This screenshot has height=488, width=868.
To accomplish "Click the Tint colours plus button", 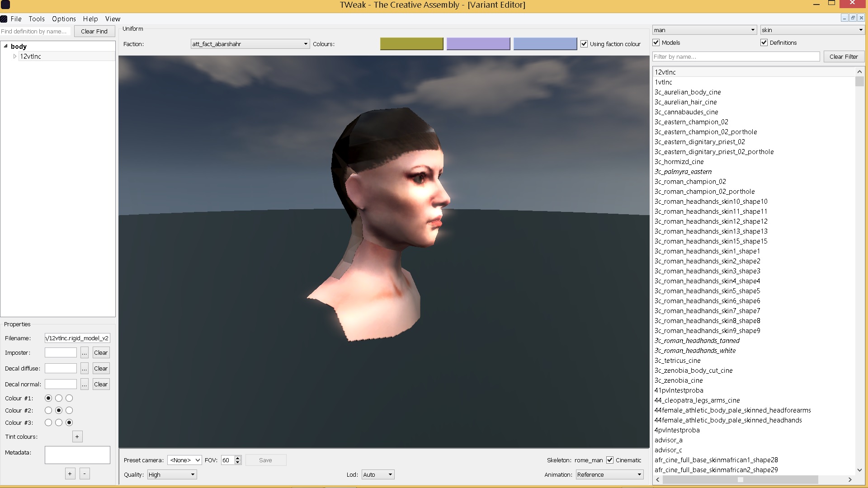I will tap(77, 436).
